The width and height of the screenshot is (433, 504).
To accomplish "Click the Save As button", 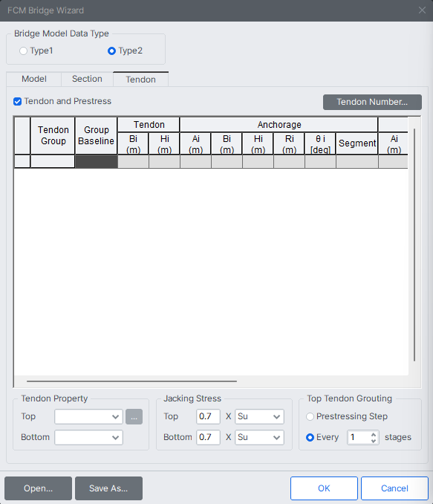I will 108,488.
